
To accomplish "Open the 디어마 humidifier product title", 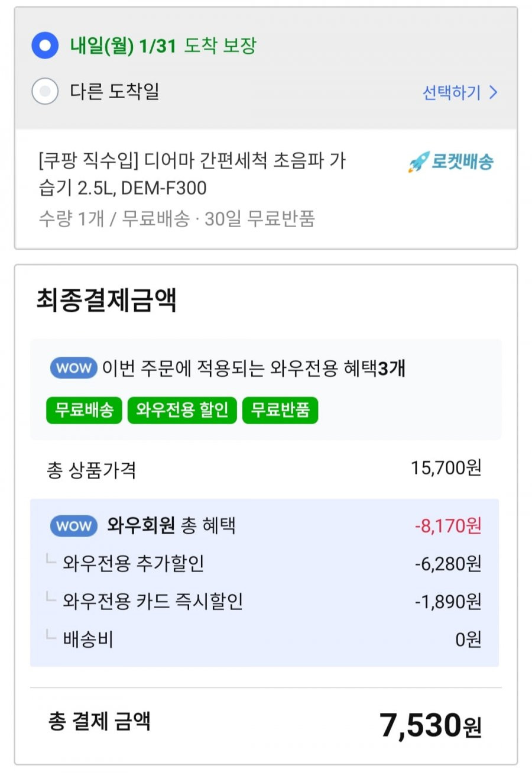I will tap(191, 175).
